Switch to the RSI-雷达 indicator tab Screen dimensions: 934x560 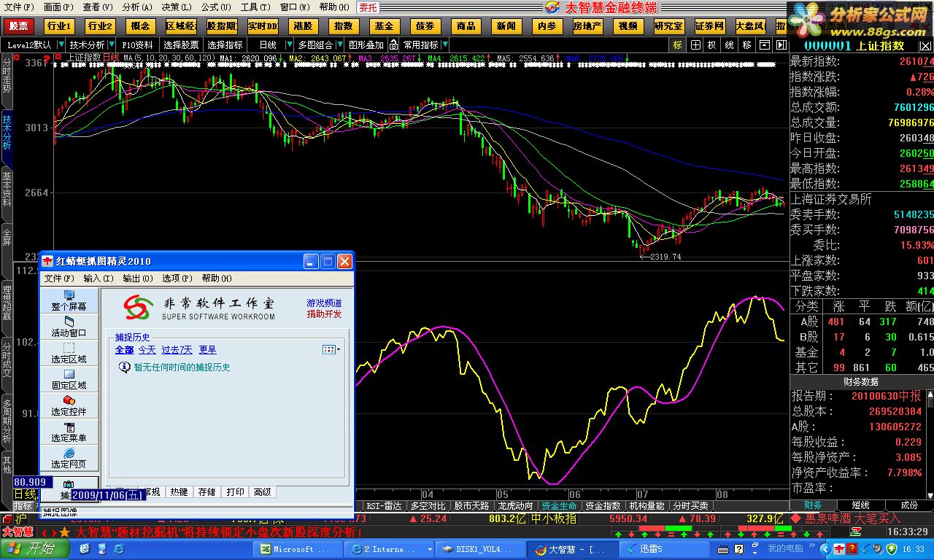click(384, 505)
